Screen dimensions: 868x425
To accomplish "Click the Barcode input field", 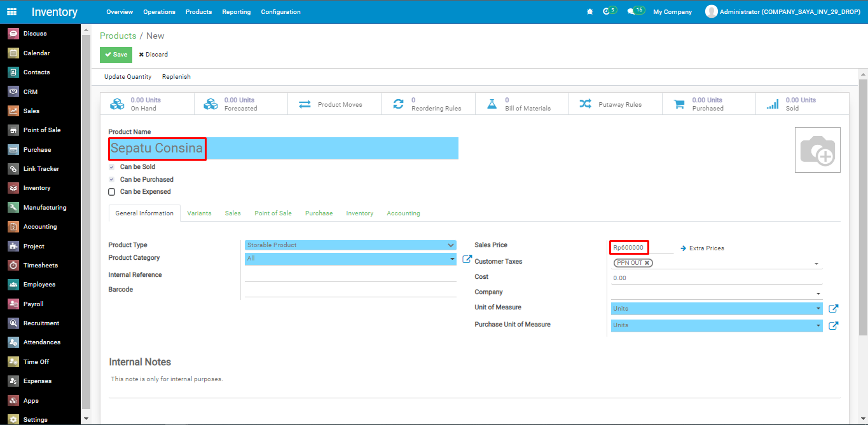I will (x=350, y=290).
